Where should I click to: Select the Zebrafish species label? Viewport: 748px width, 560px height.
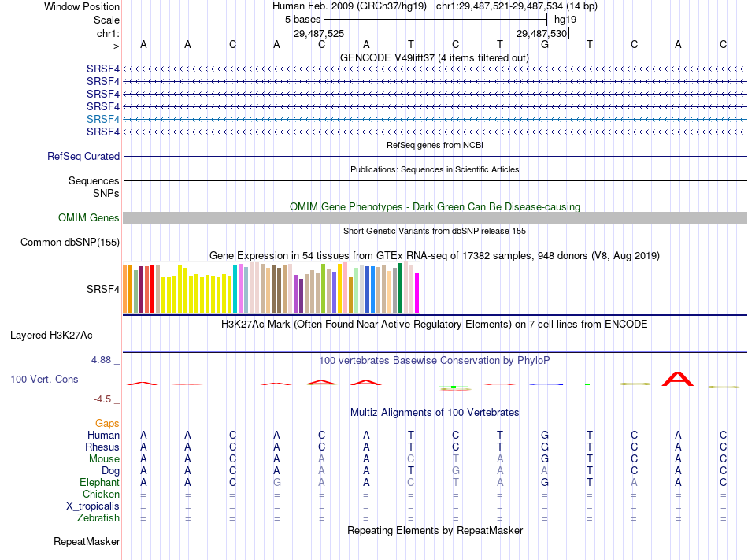pyautogui.click(x=98, y=518)
